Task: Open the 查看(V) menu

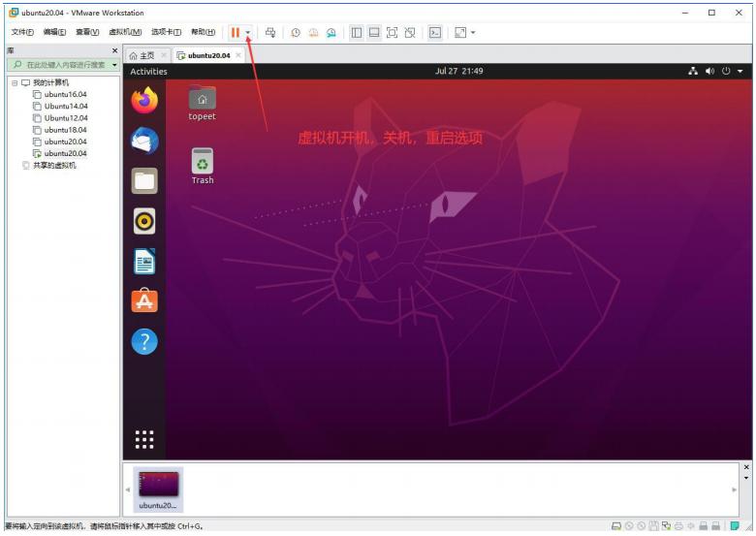Action: (87, 32)
